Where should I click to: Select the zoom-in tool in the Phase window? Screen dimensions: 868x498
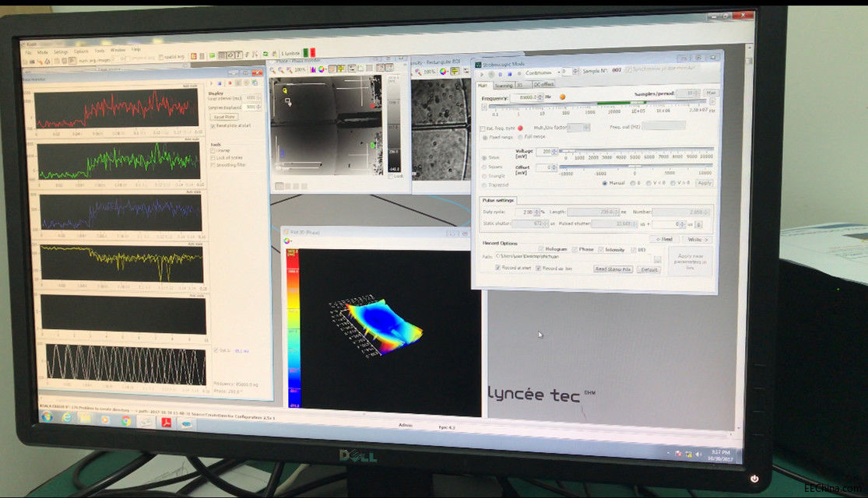274,68
